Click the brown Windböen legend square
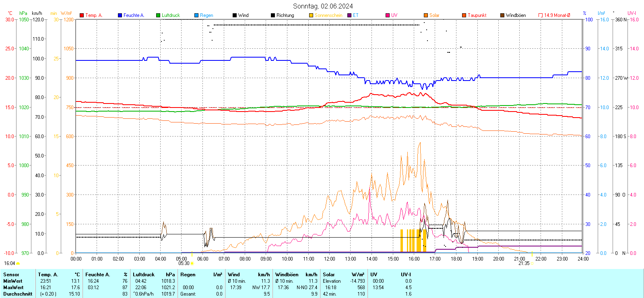The image size is (644, 298). point(502,15)
